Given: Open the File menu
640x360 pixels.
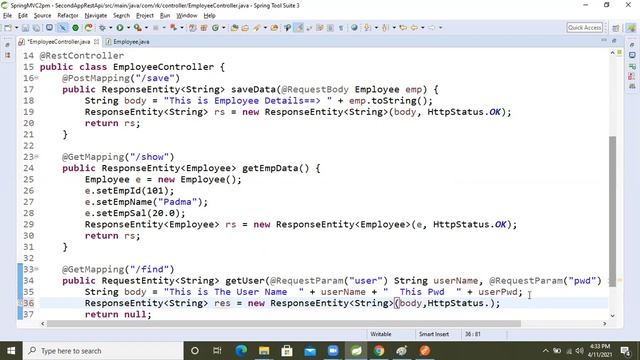Looking at the screenshot, I should pyautogui.click(x=7, y=16).
